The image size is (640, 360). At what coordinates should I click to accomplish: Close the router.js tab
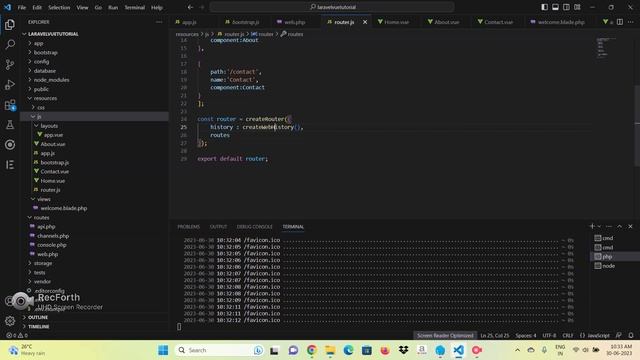click(x=365, y=22)
